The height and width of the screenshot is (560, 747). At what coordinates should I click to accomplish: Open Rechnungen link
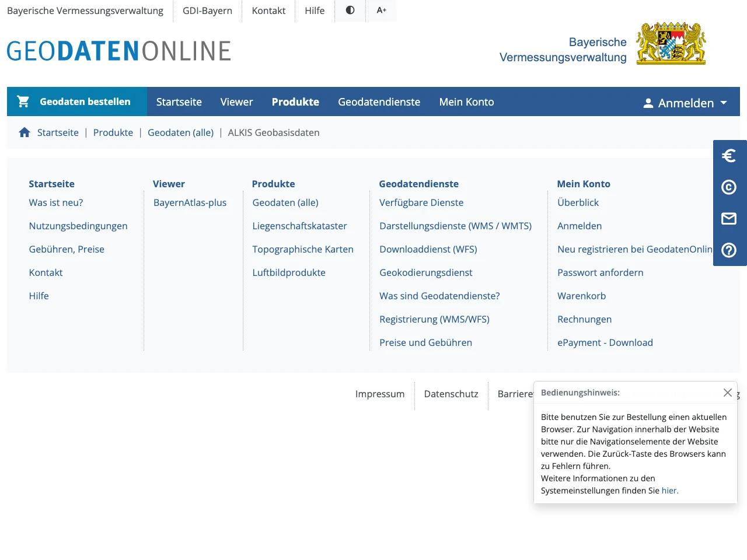(x=585, y=319)
